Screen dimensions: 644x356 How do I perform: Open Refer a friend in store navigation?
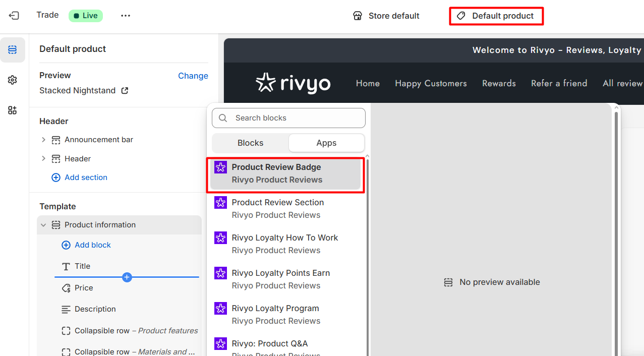click(559, 83)
